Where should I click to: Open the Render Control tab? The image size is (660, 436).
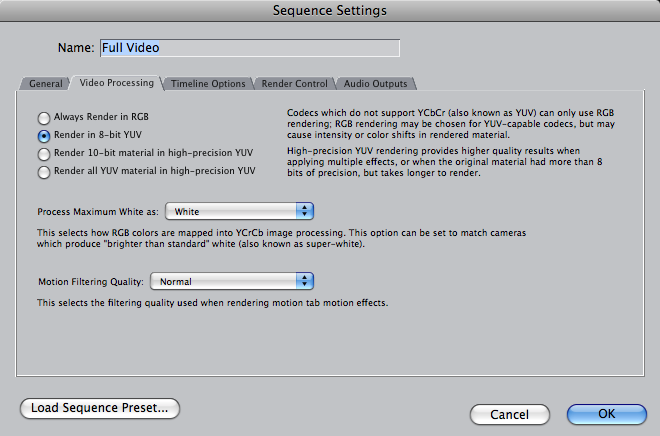[294, 83]
